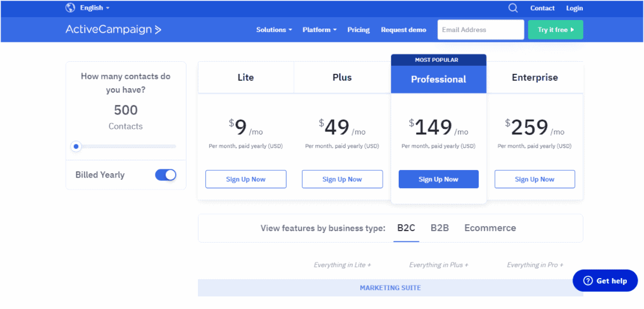Select the Plus plan tab
Screen dimensions: 644x309
coord(342,77)
